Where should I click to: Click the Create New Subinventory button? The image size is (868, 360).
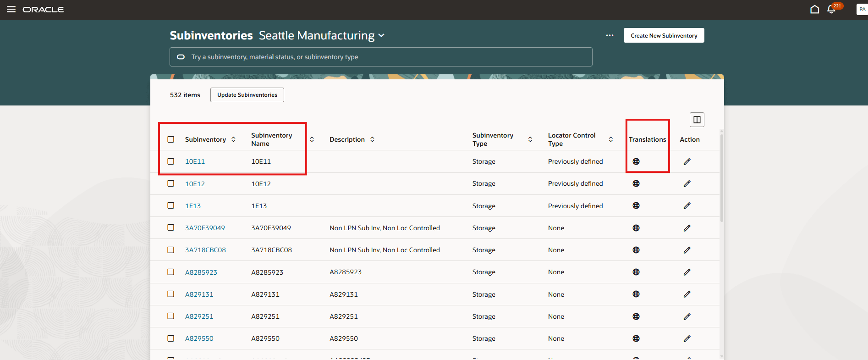coord(664,35)
